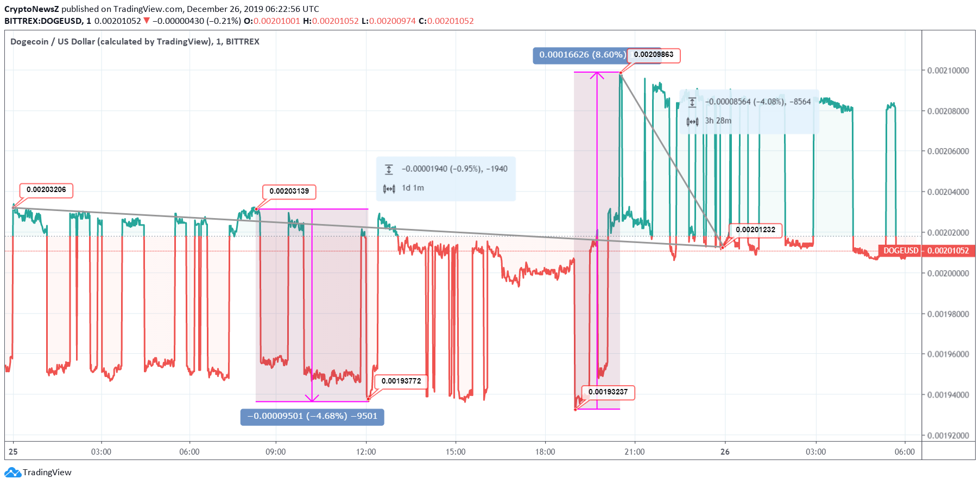Click the High value H:0.00201052
This screenshot has height=485, width=980.
tap(331, 21)
